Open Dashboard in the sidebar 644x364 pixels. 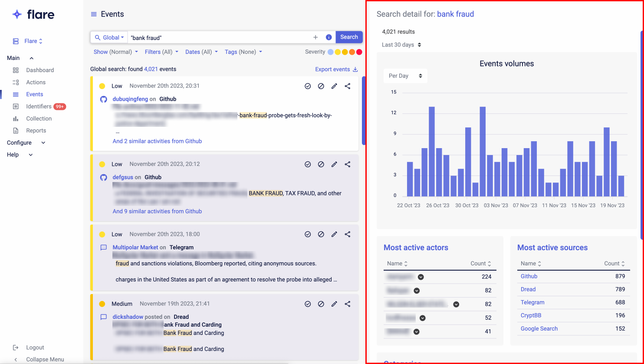pyautogui.click(x=40, y=70)
